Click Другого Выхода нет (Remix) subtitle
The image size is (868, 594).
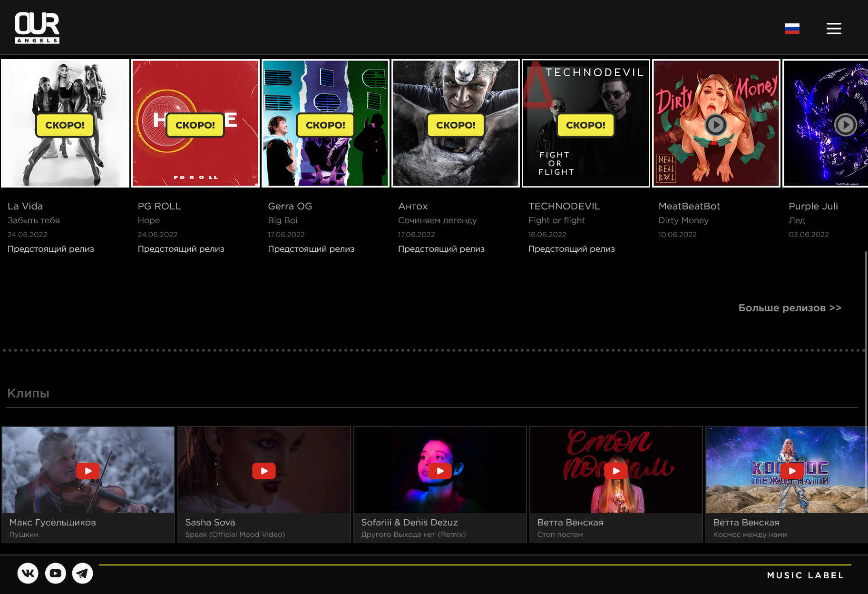[x=414, y=535]
